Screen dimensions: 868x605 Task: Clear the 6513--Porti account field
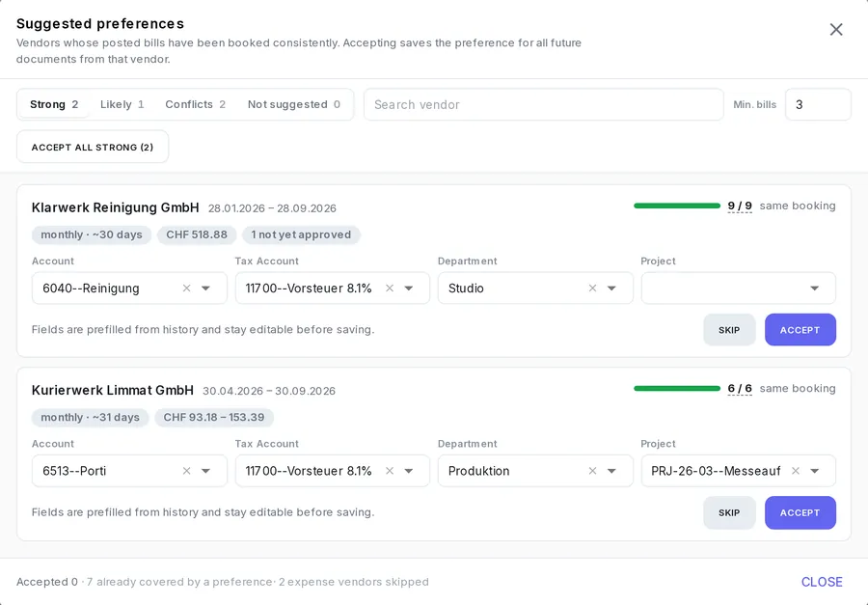[x=186, y=471]
